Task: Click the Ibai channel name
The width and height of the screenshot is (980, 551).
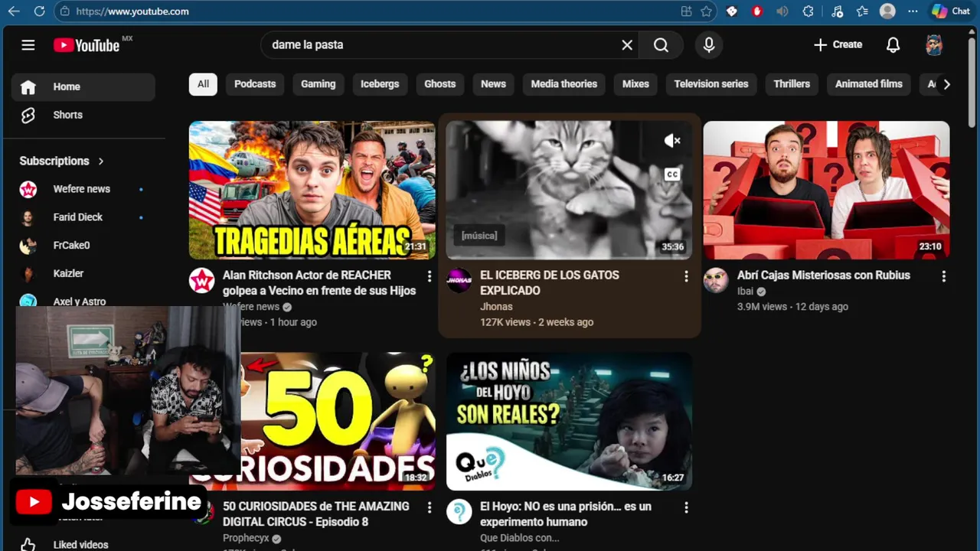Action: [745, 292]
